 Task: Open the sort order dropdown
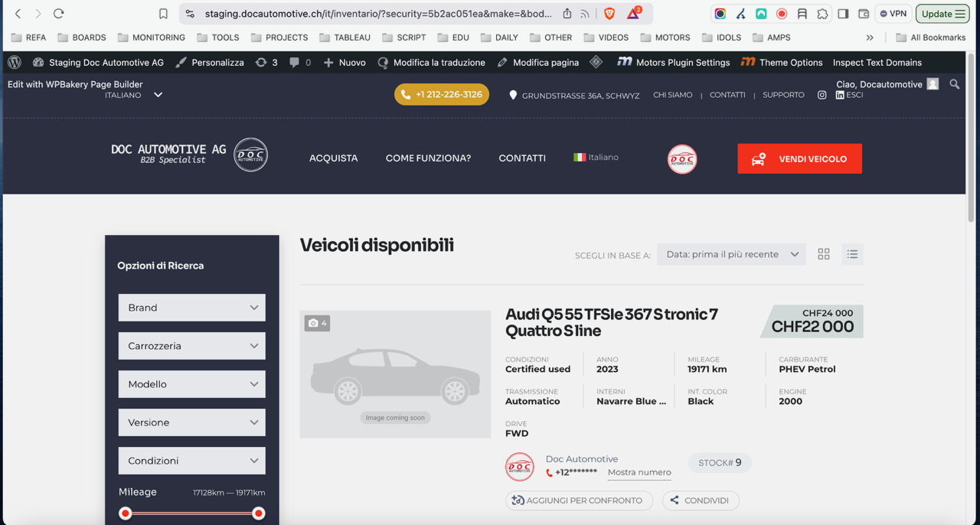[731, 254]
